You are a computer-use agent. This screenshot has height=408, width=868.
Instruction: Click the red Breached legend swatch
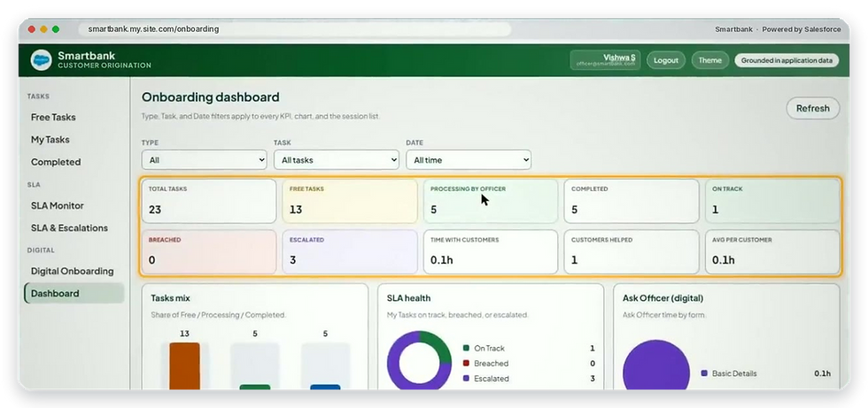(x=466, y=364)
